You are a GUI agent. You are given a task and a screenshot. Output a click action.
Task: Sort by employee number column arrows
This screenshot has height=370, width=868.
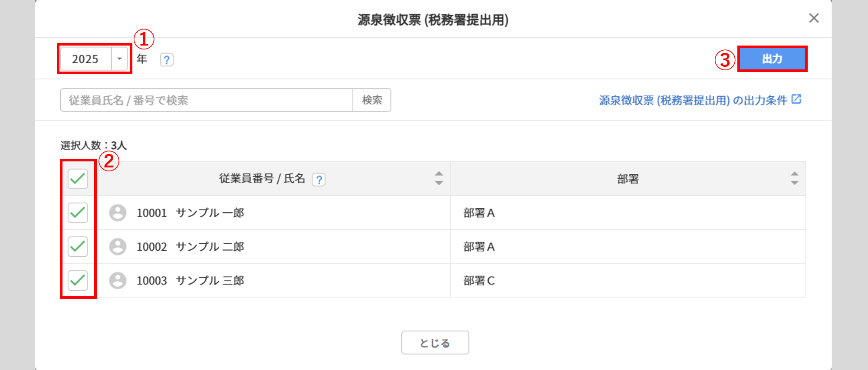coord(439,178)
